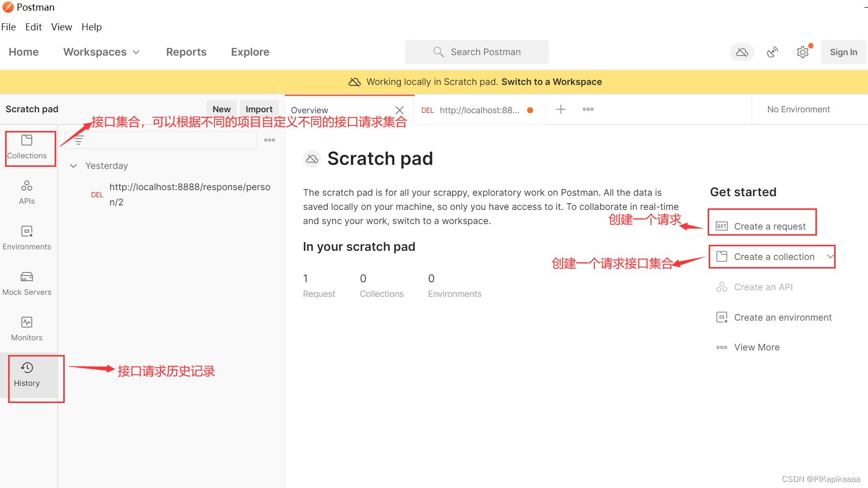Viewport: 868px width, 488px height.
Task: Click Switch to a Workspace link
Action: coord(552,82)
